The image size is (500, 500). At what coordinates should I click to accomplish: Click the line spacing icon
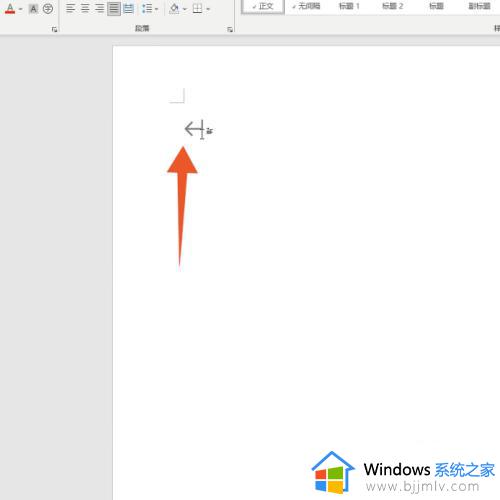click(147, 8)
